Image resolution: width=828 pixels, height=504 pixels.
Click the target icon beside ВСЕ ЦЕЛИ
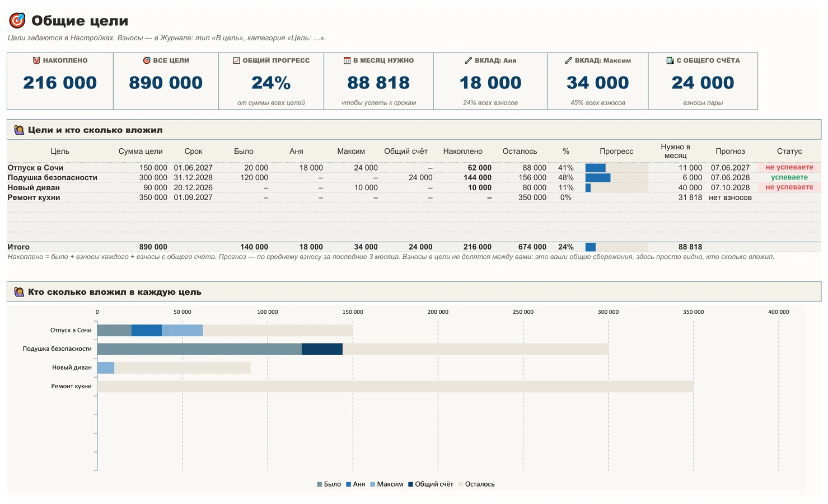pos(147,60)
